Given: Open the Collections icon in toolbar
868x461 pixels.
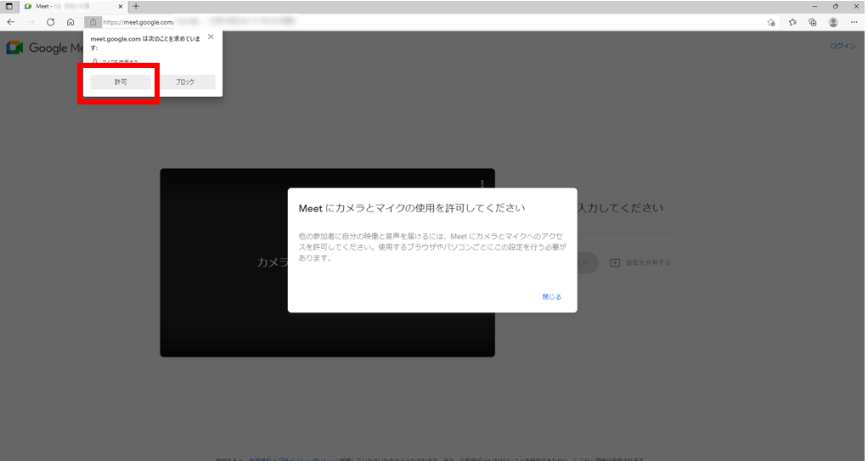Looking at the screenshot, I should pos(813,22).
